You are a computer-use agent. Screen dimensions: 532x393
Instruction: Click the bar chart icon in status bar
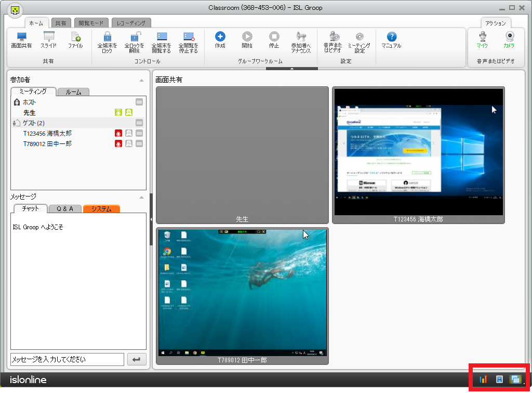(483, 379)
